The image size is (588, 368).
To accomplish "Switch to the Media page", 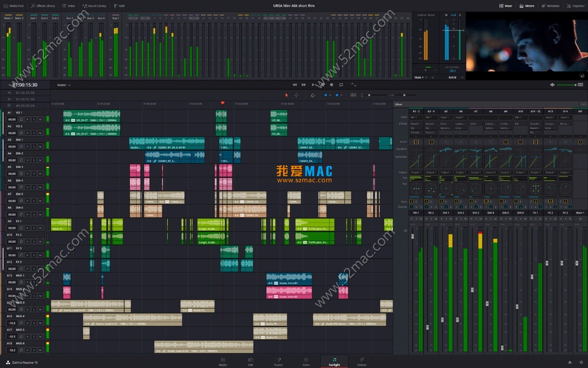I will (x=223, y=362).
